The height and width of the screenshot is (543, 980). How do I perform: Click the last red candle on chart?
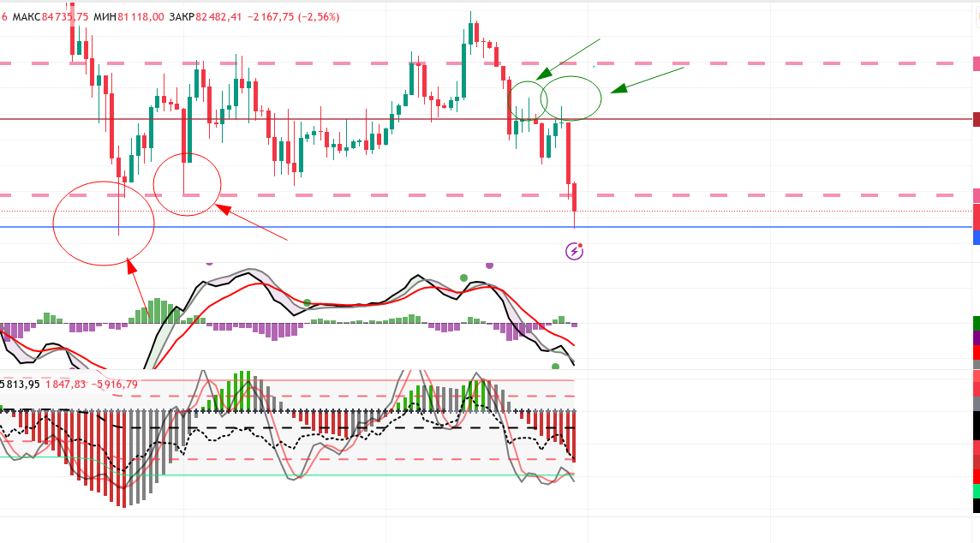575,197
